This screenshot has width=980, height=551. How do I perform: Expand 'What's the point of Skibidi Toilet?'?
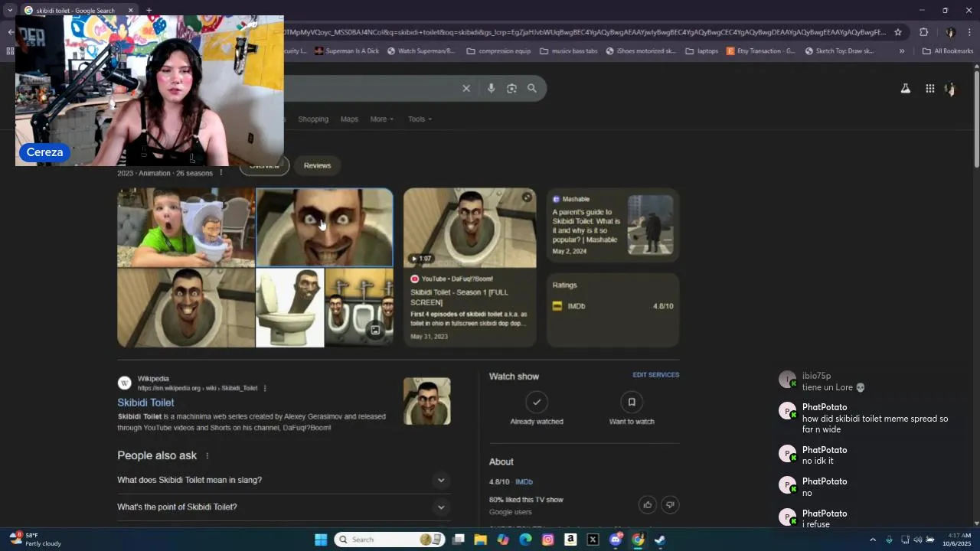pyautogui.click(x=283, y=507)
